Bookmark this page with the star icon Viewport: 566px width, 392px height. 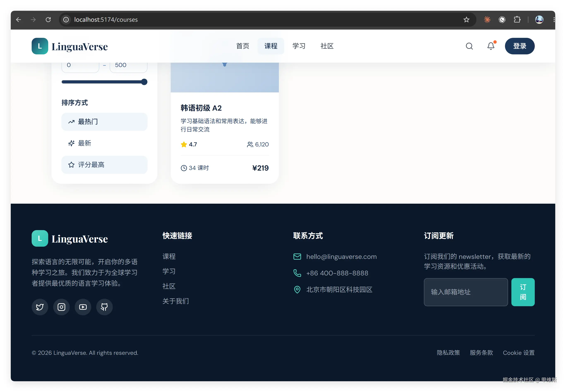[x=466, y=20]
